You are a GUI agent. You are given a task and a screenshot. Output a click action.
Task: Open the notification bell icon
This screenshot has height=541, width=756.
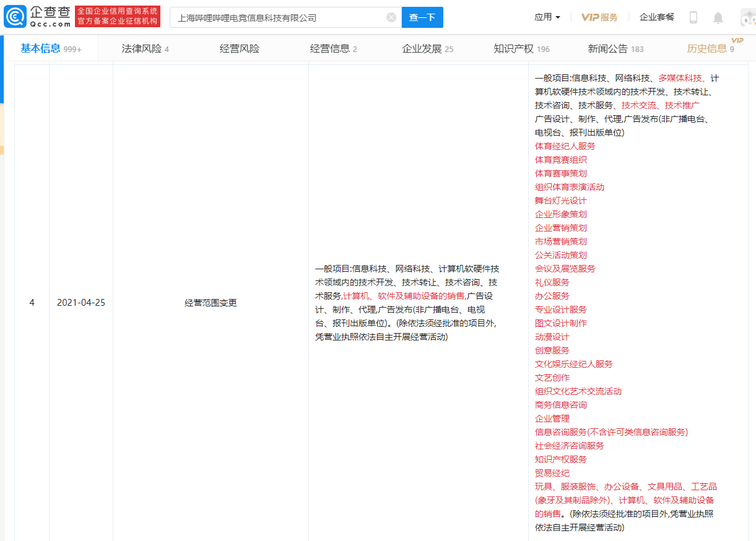(718, 17)
